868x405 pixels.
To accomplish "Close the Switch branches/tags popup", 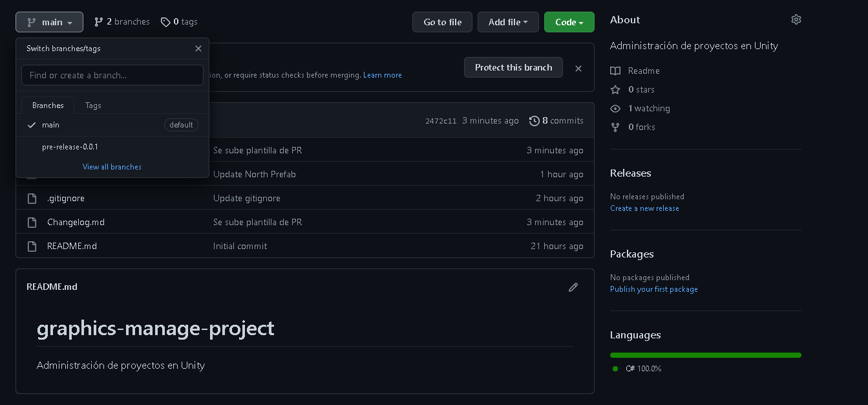I will coord(198,49).
